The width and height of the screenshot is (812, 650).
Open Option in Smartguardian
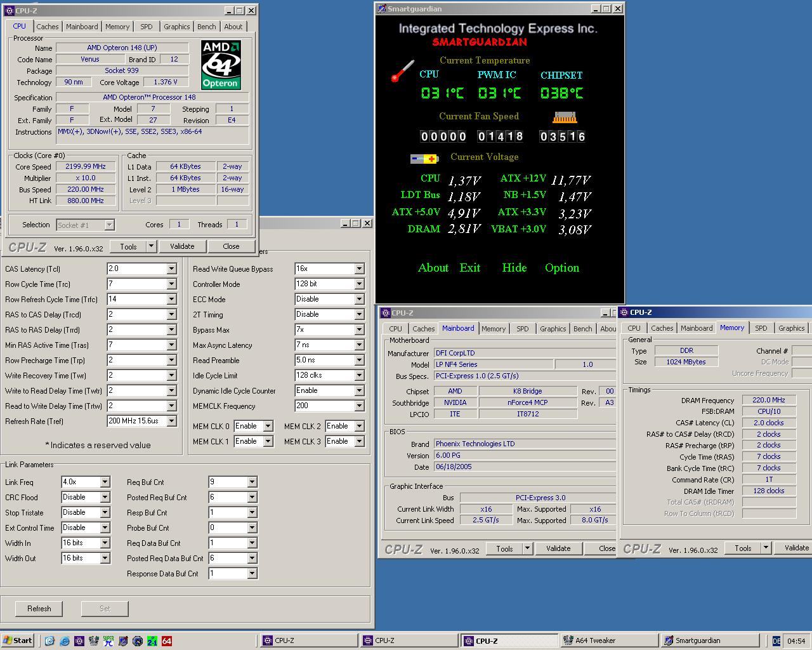pos(562,268)
